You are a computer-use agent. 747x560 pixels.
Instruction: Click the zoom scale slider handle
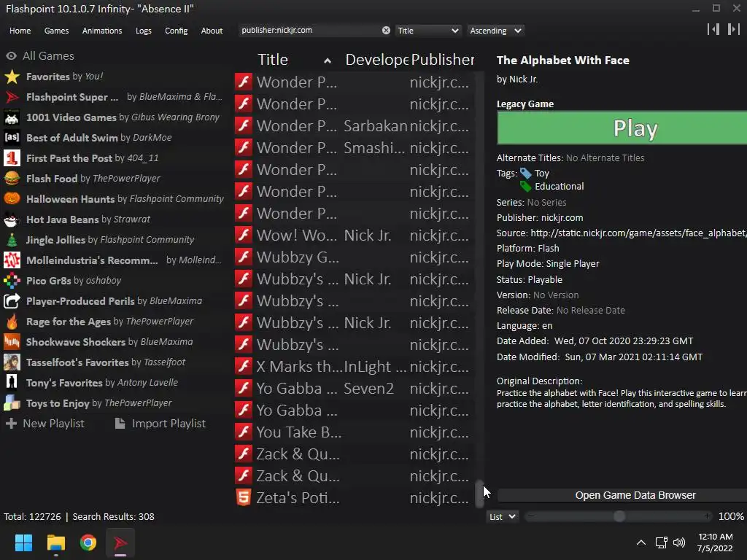pos(619,516)
